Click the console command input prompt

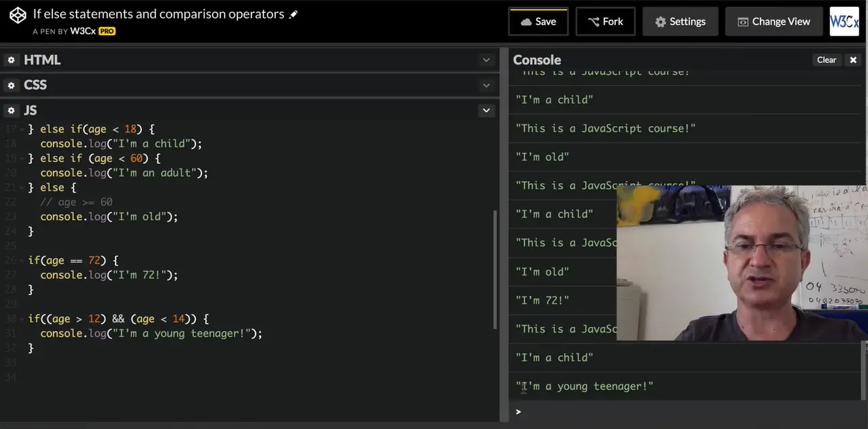(x=686, y=411)
